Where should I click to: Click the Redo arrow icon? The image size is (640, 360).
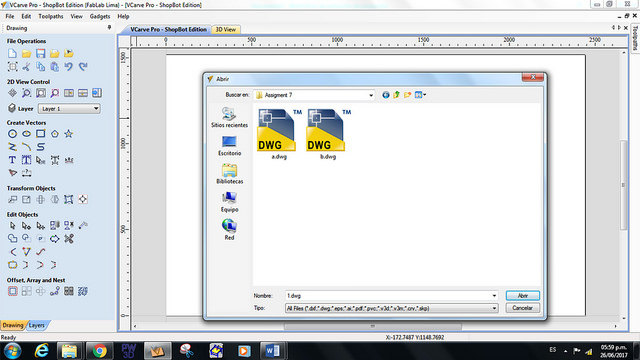tap(83, 67)
